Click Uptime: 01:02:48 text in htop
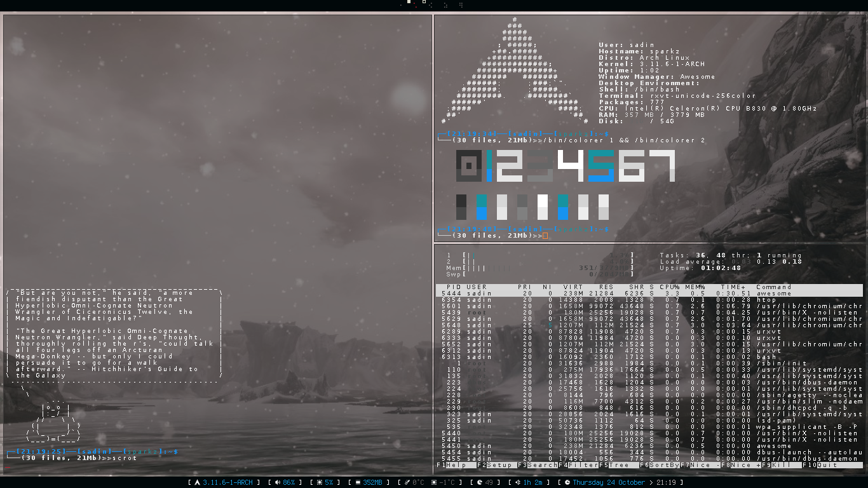The height and width of the screenshot is (488, 868). click(x=700, y=268)
